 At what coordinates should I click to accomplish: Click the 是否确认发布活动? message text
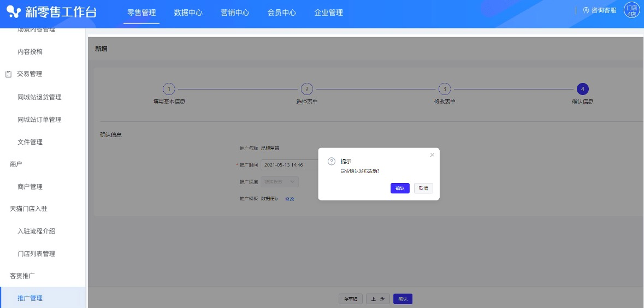360,171
